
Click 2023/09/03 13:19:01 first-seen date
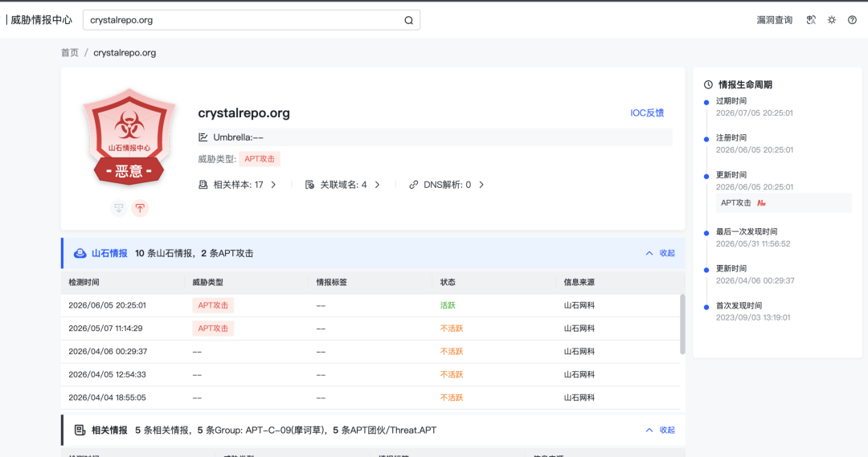(x=753, y=317)
